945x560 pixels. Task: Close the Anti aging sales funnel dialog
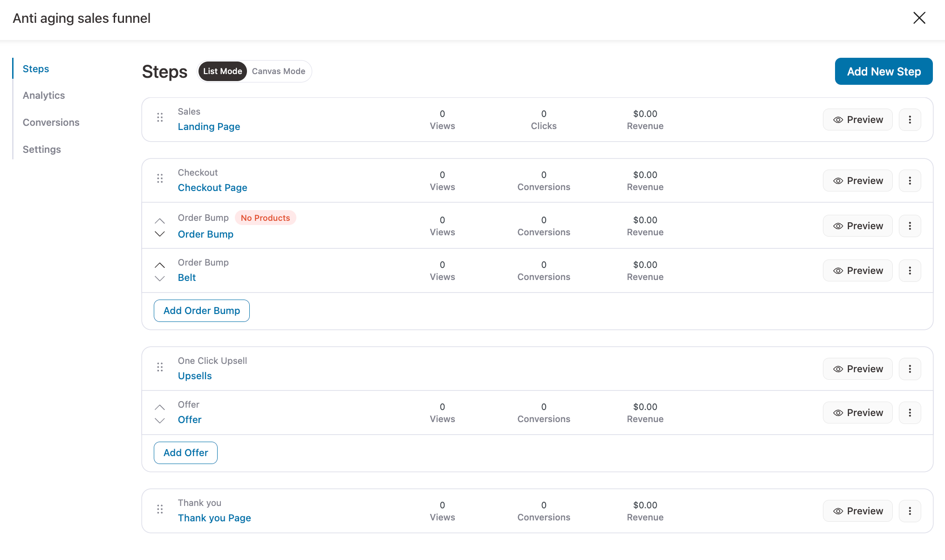(x=919, y=18)
